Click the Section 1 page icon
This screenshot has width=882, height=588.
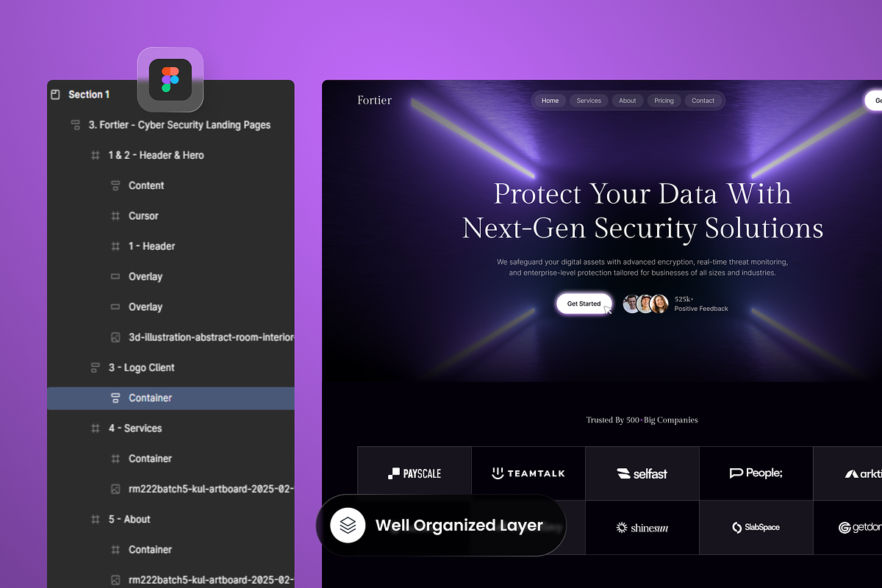coord(55,95)
